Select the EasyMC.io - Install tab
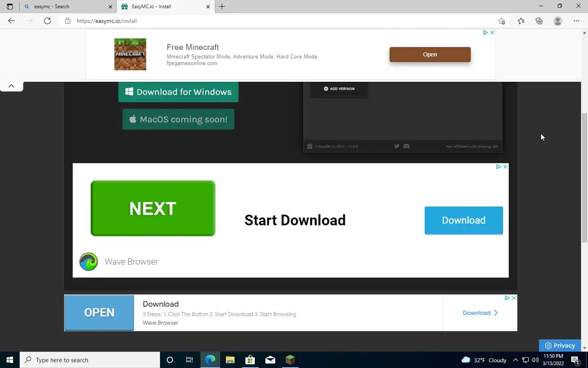 [166, 7]
